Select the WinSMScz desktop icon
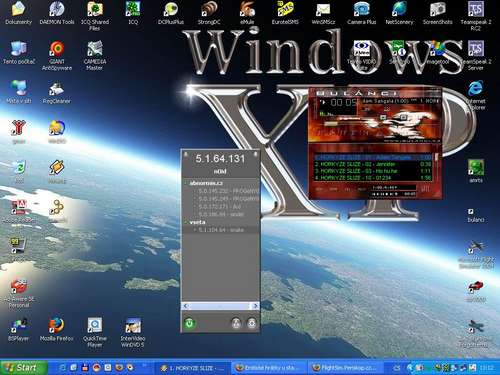The width and height of the screenshot is (500, 375). 323,13
